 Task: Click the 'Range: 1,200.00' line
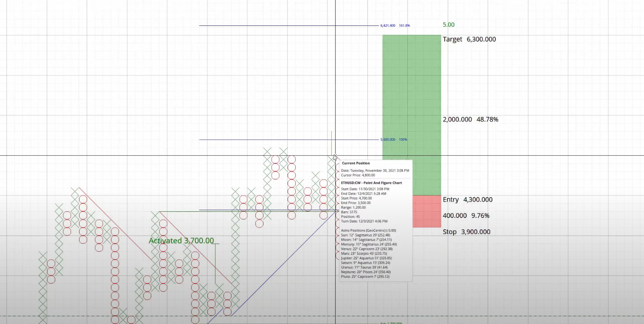(353, 208)
